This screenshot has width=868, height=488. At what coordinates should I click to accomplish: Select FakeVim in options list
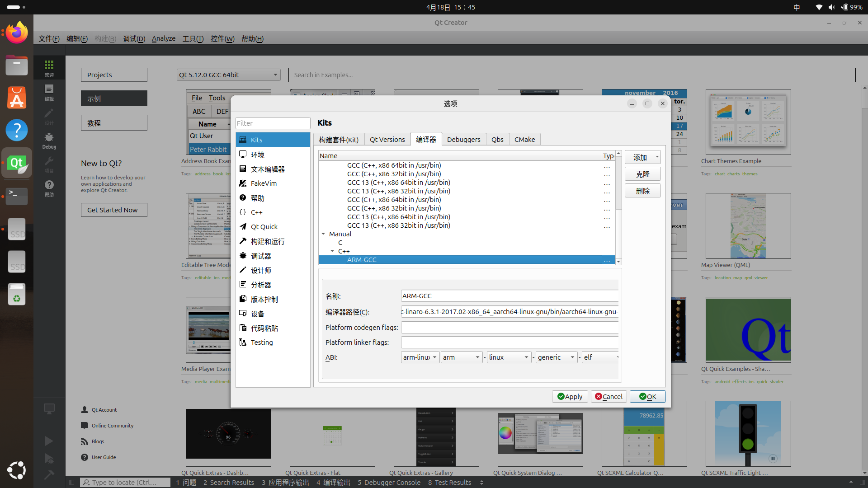tap(264, 183)
